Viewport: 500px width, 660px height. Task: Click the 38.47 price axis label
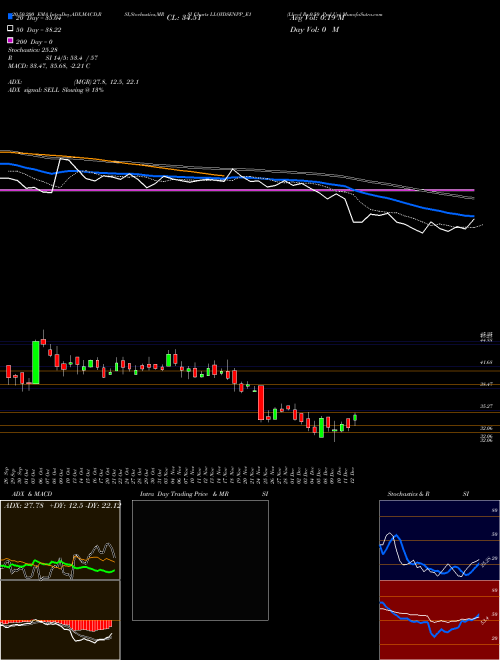[486, 384]
